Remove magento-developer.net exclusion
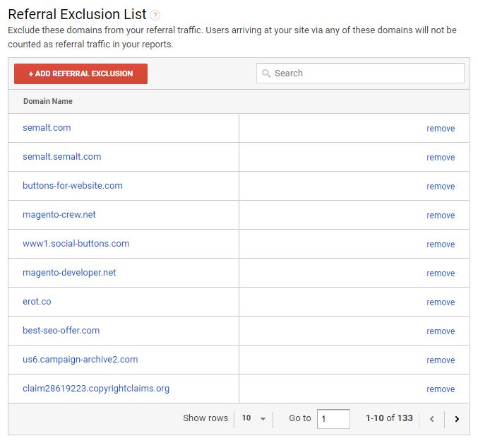 [441, 273]
